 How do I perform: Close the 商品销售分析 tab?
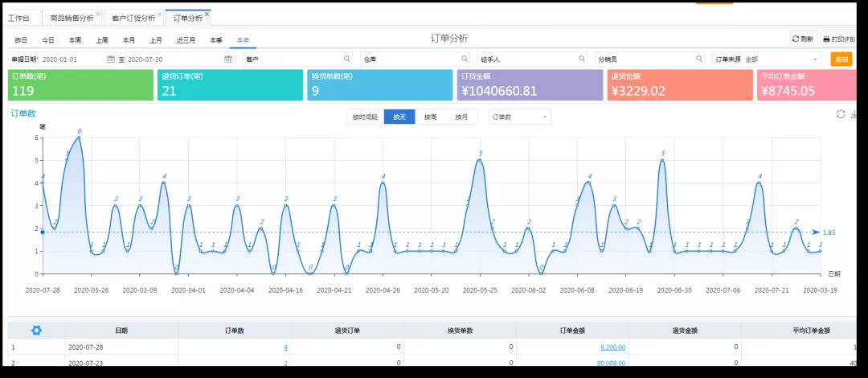tap(98, 14)
